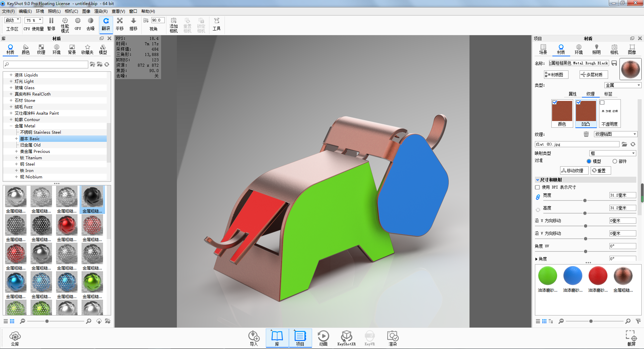Collapse the Size and Mapping section
644x349 pixels.
(x=538, y=180)
